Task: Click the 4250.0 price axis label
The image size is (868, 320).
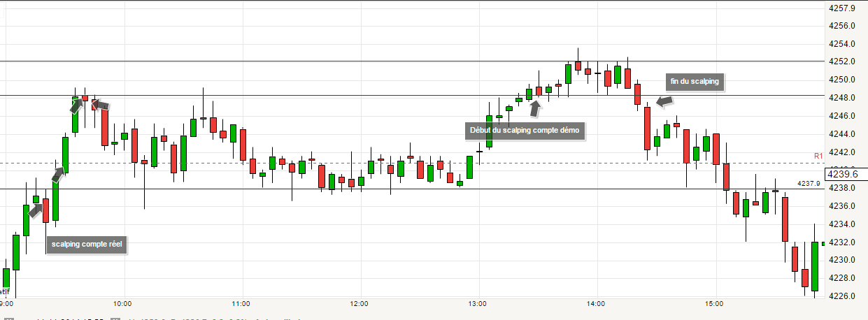Action: 843,80
